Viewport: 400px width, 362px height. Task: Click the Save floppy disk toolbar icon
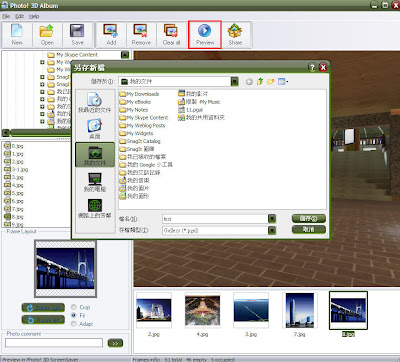pyautogui.click(x=77, y=31)
